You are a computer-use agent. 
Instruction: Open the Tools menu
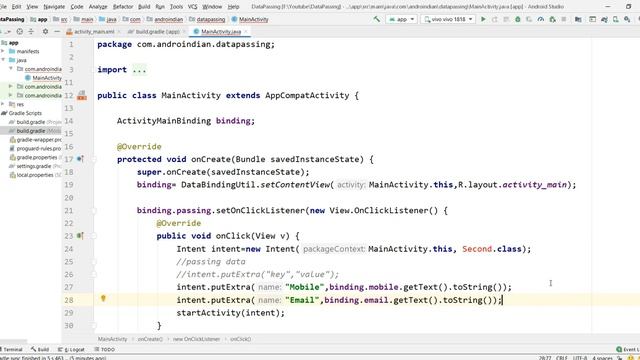[176, 7]
